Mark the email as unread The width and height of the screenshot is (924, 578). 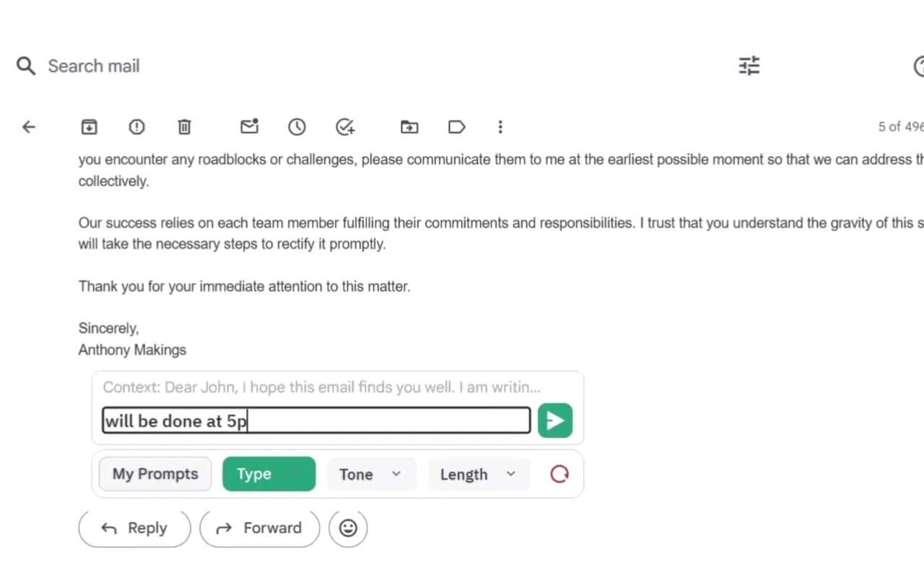249,127
